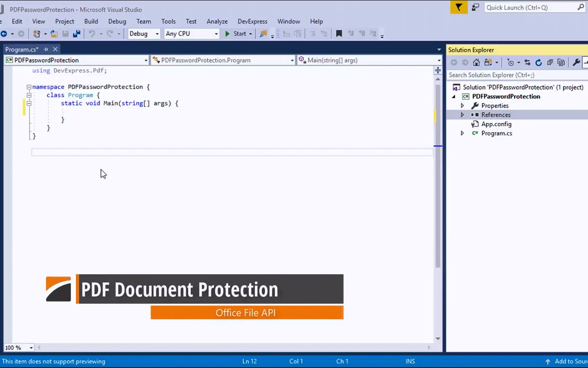
Task: Click the editor vertical scrollbar thumb
Action: click(438, 176)
